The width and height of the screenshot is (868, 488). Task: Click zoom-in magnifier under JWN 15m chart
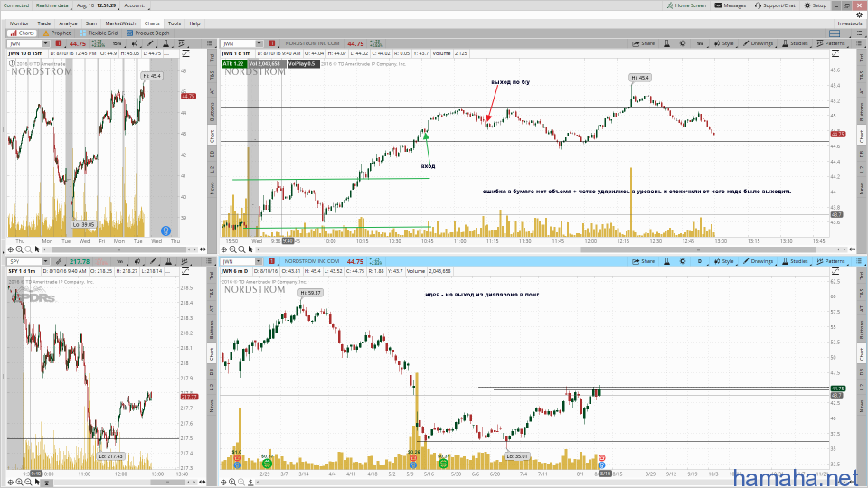19,249
